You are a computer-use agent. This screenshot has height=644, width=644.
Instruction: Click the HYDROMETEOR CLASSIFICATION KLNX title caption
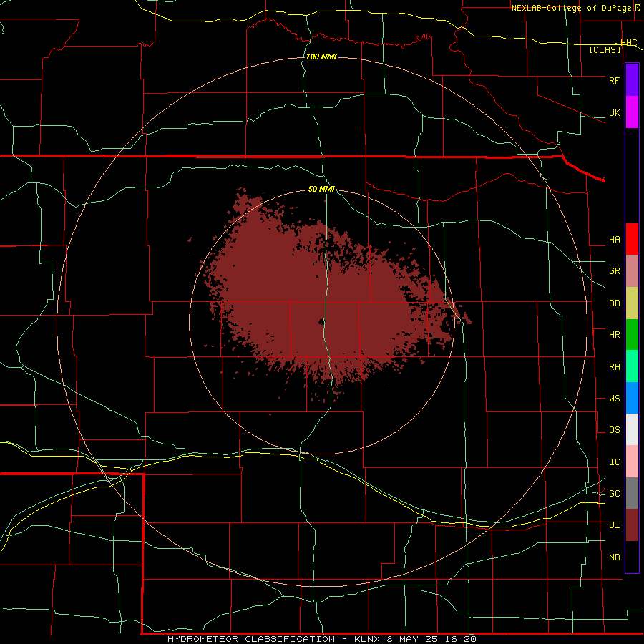pyautogui.click(x=321, y=639)
